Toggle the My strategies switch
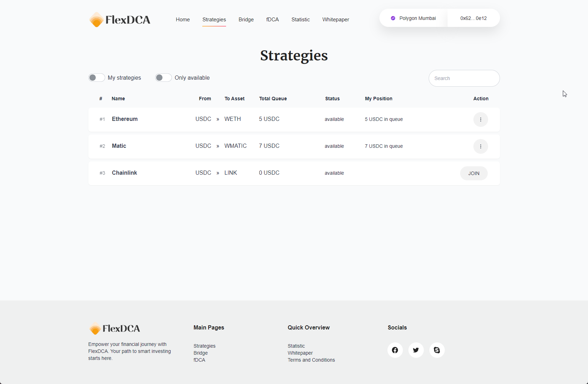 tap(97, 78)
